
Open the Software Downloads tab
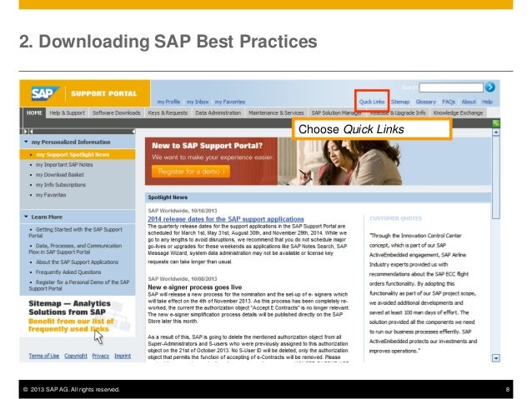117,113
